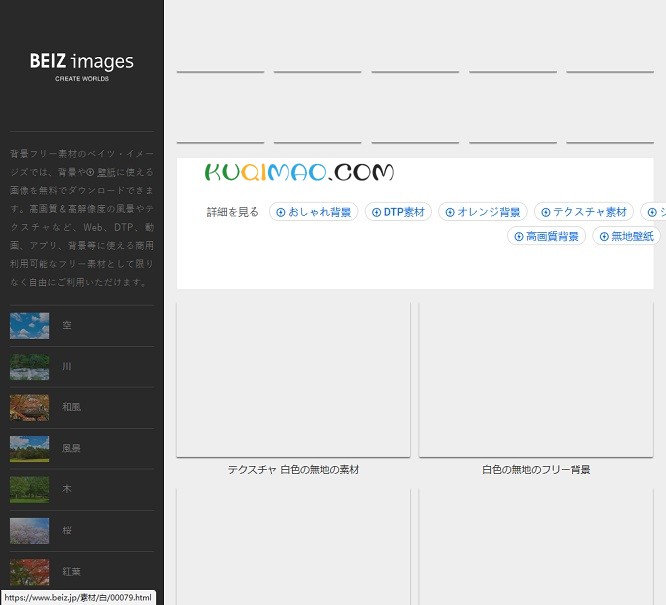
Task: Click plus icon on DTP素材 tag
Action: point(376,212)
